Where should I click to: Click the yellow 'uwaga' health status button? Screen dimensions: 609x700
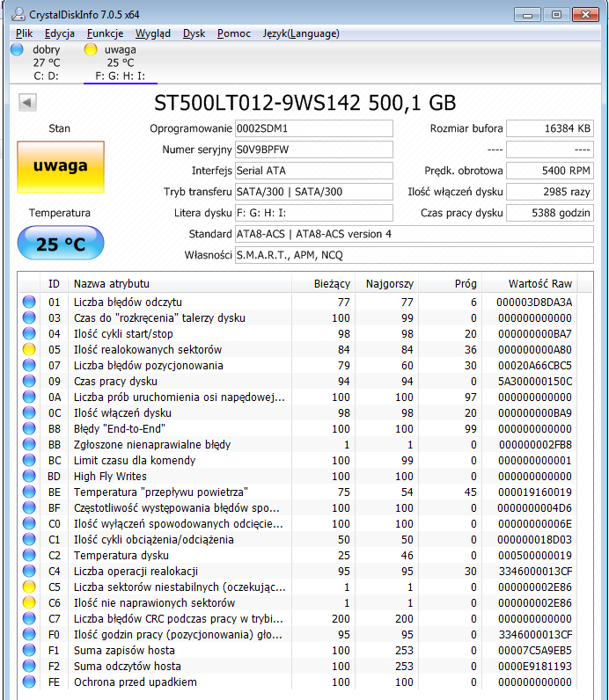click(x=61, y=167)
